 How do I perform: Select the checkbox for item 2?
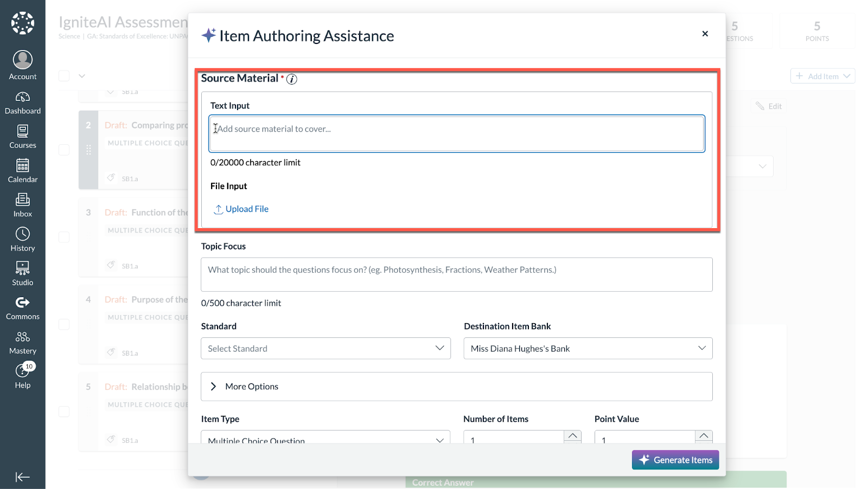pos(64,150)
